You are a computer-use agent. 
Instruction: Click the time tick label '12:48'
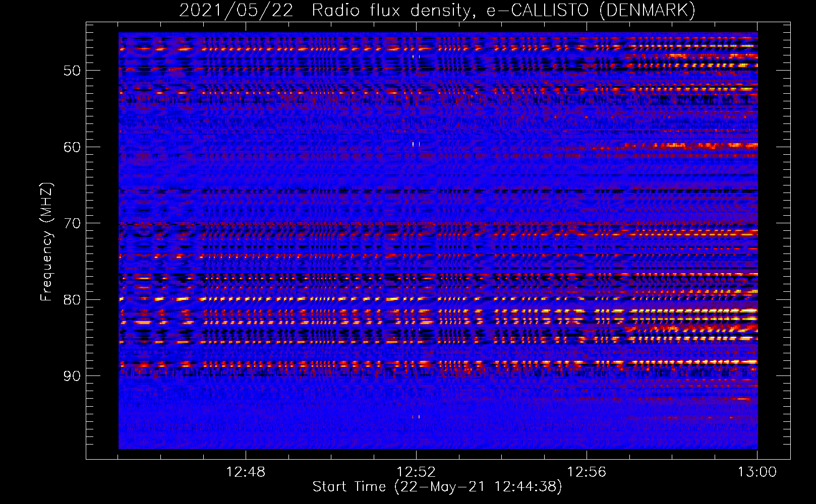click(x=246, y=472)
